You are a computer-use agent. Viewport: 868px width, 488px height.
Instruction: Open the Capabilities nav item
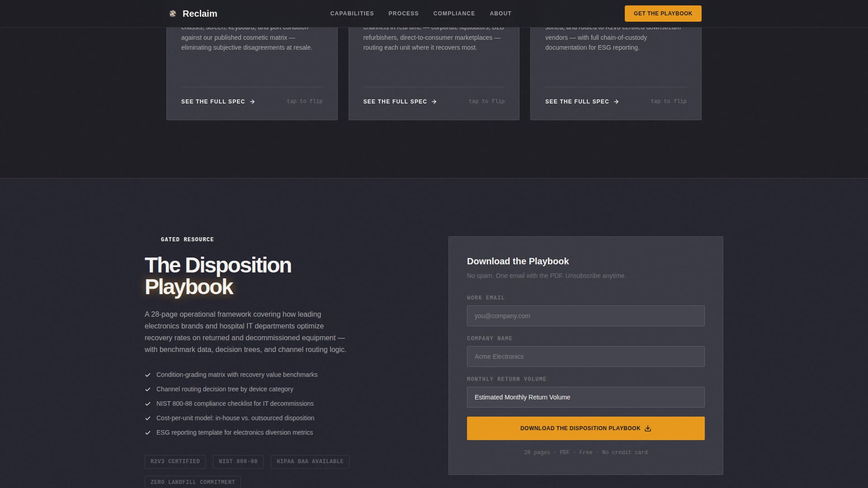(352, 14)
